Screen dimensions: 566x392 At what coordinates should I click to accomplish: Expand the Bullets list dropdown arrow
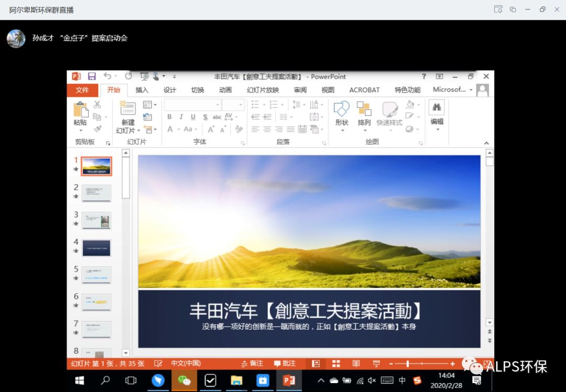tap(264, 105)
